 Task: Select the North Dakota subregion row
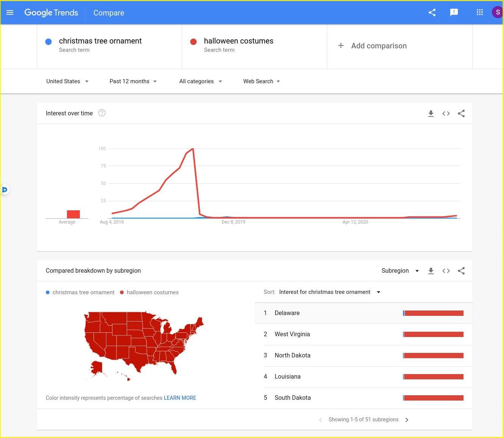364,356
